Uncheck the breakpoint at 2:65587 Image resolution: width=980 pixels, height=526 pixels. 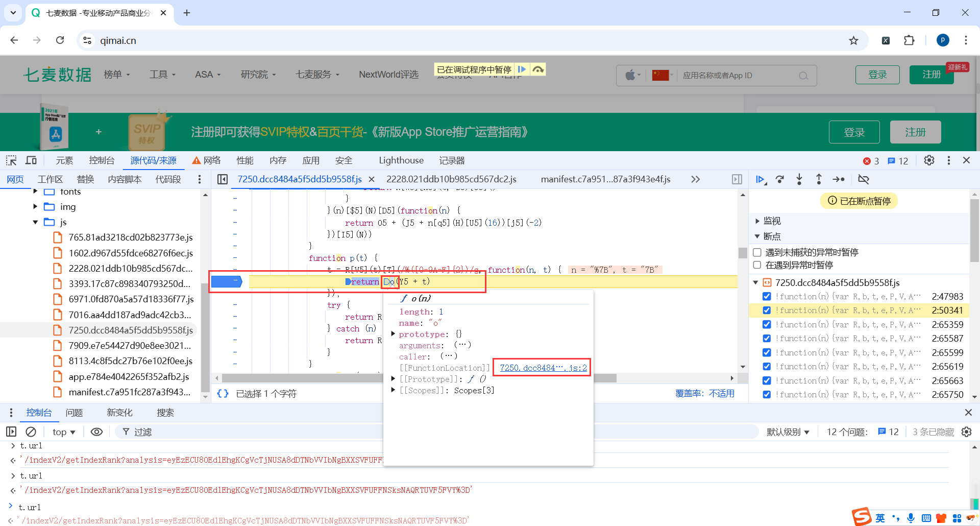click(x=767, y=339)
